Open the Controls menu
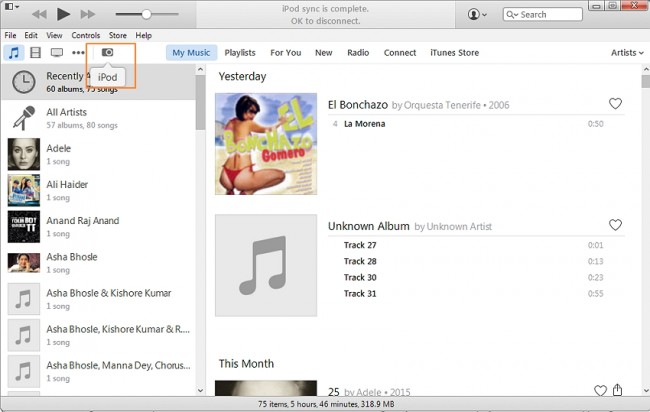This screenshot has height=412, width=650. point(85,36)
